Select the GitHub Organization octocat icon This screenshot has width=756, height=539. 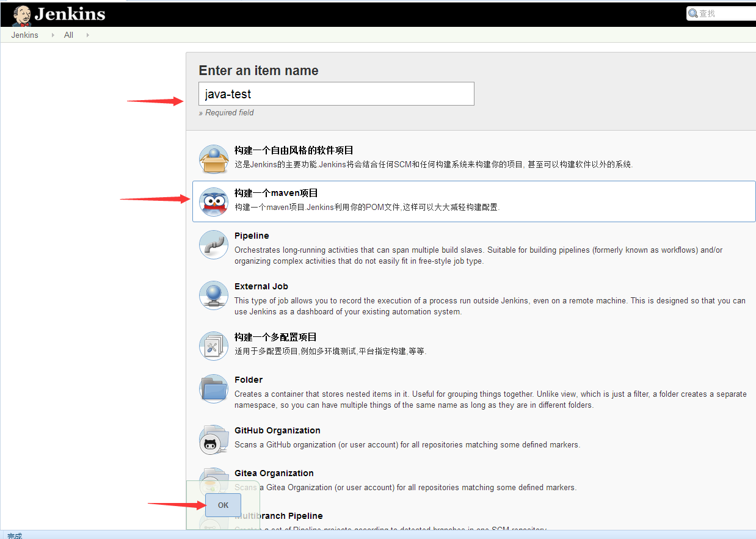click(214, 439)
